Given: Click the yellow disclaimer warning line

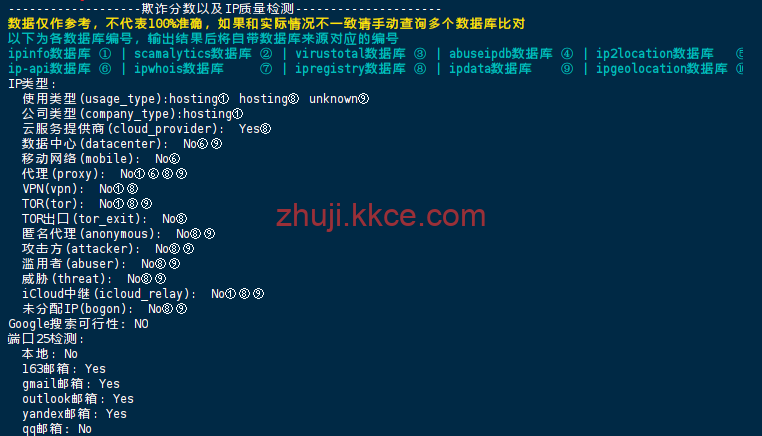Looking at the screenshot, I should [x=266, y=23].
